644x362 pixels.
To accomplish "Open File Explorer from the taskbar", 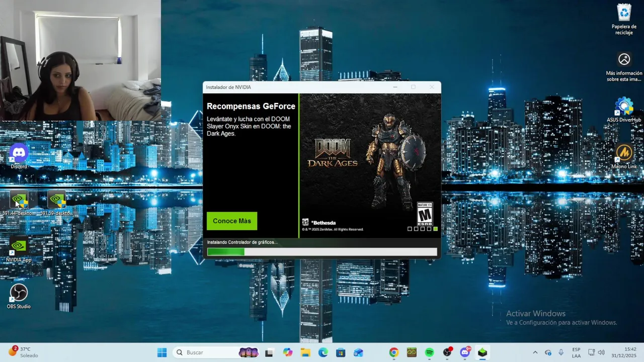I will click(x=305, y=352).
